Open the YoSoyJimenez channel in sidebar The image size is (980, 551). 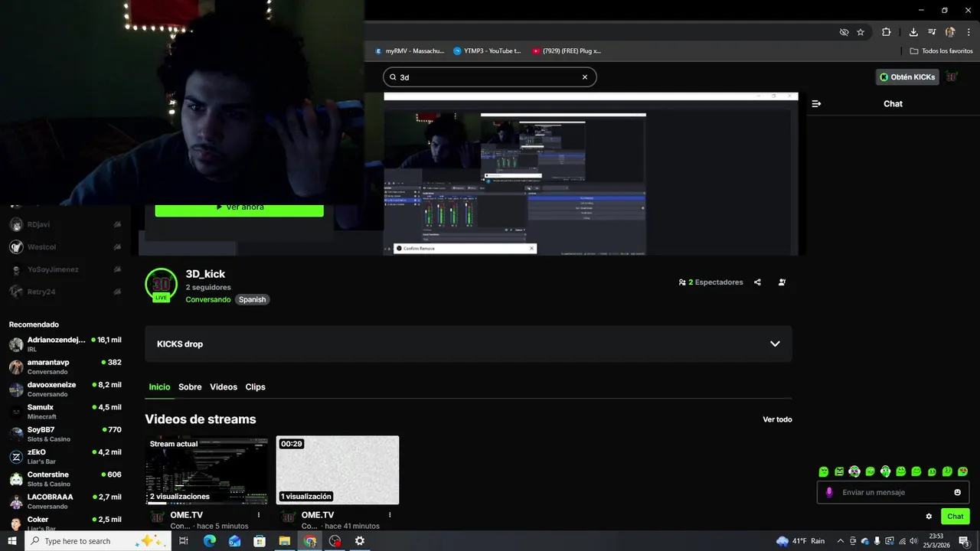coord(65,269)
